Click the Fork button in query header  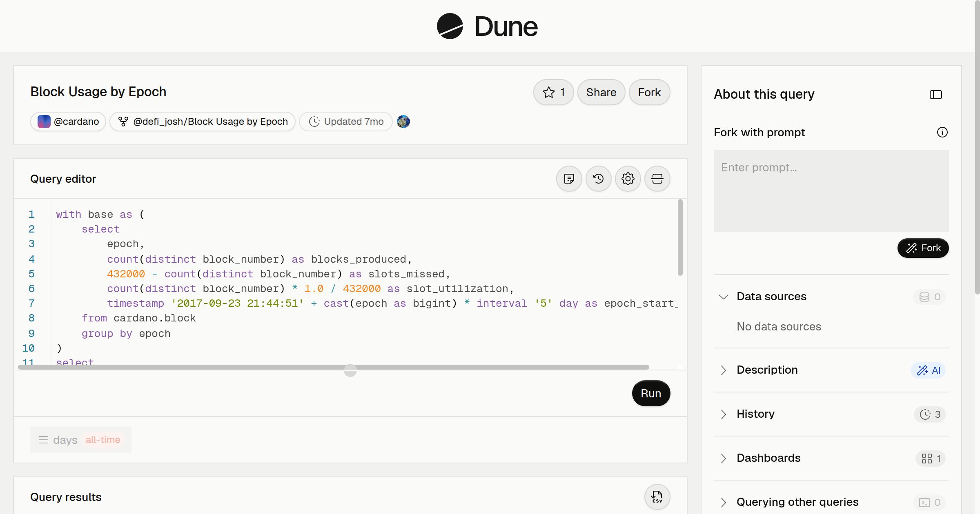[650, 92]
